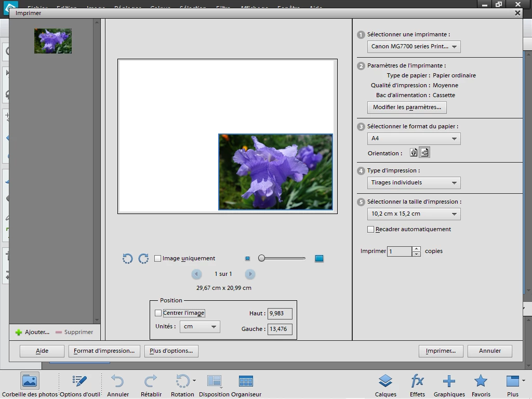Click Gauche position input field
The height and width of the screenshot is (399, 532).
point(280,329)
